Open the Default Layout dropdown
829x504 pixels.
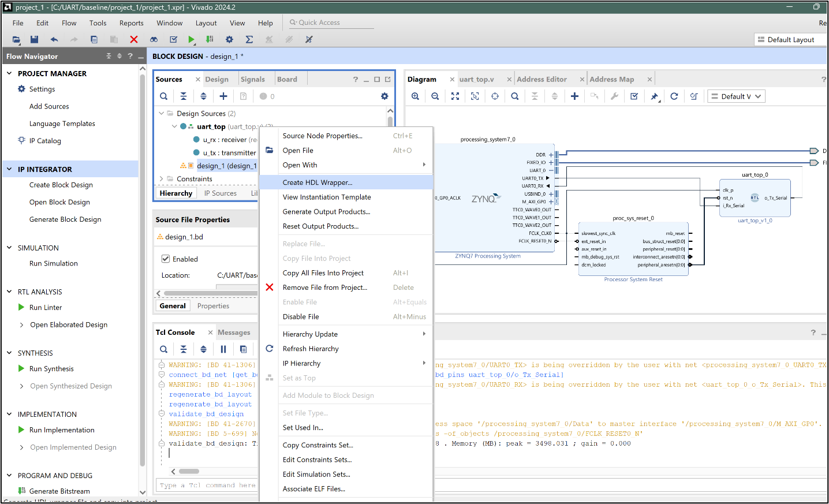pos(790,39)
